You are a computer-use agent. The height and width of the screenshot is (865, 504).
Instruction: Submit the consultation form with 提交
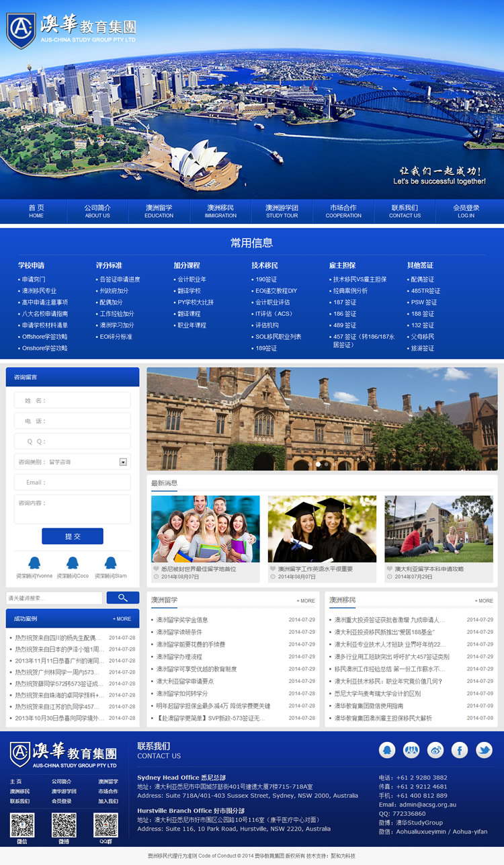pyautogui.click(x=73, y=536)
